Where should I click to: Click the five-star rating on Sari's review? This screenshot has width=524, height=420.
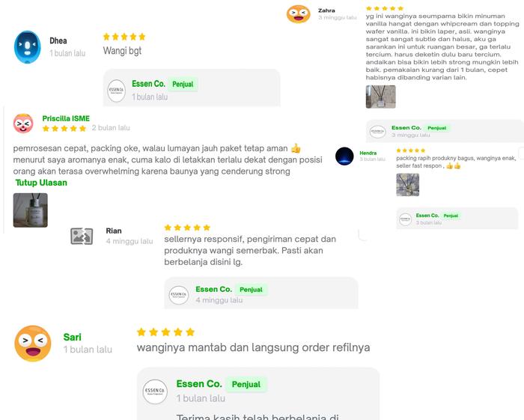[165, 332]
